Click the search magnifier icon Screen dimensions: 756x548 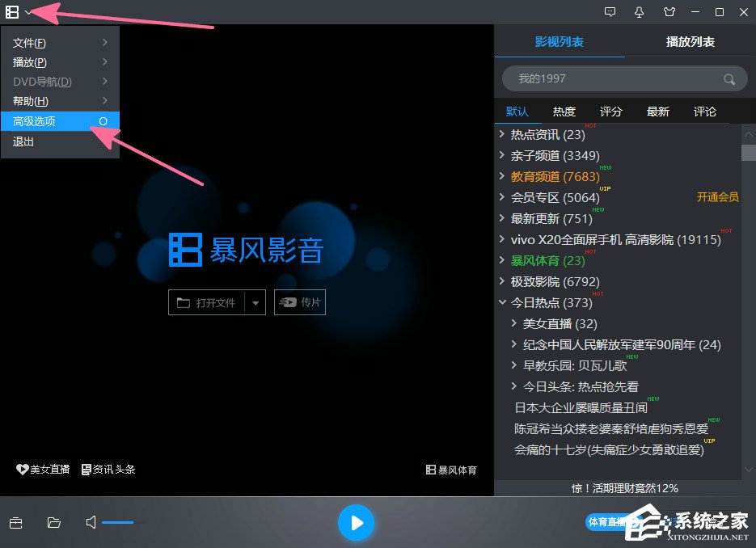(x=729, y=78)
